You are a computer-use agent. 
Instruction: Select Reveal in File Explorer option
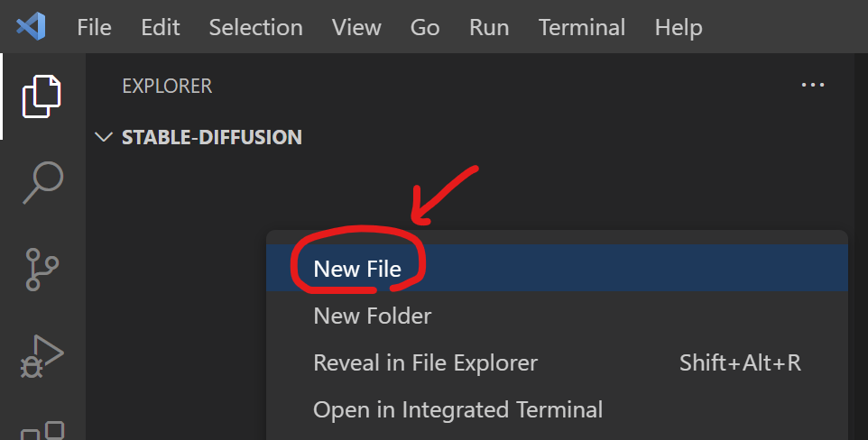(x=425, y=362)
